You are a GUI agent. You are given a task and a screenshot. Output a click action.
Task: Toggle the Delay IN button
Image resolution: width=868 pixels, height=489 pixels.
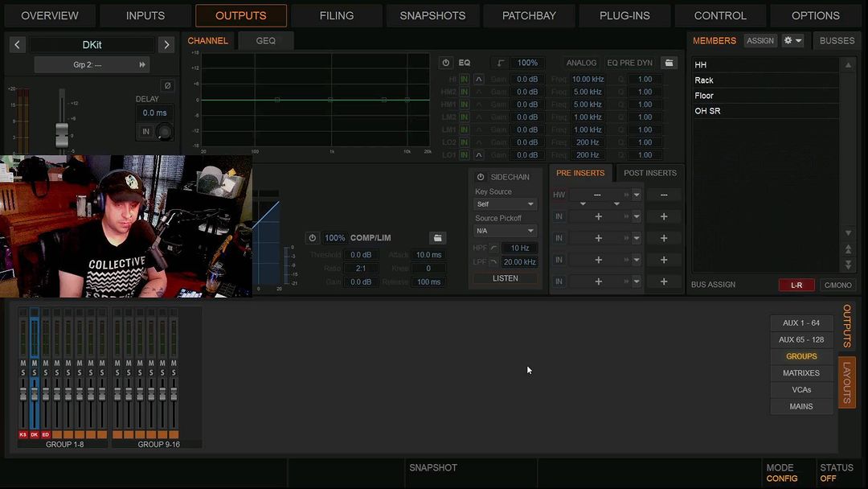(x=145, y=131)
